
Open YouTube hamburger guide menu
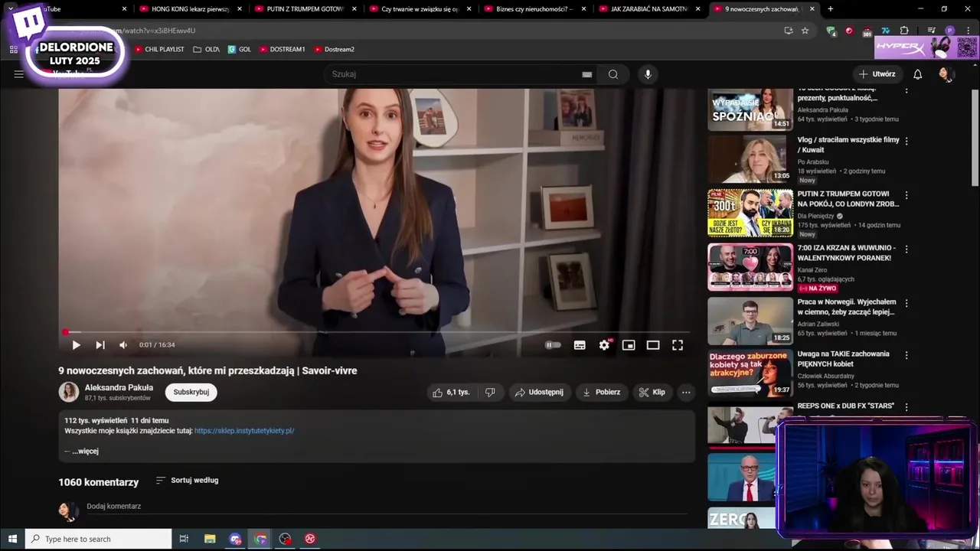(x=19, y=74)
